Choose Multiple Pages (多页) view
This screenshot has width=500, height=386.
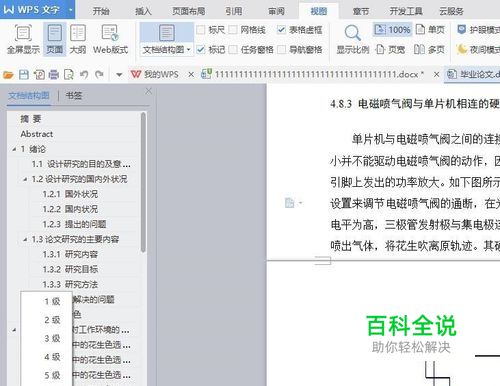pos(429,50)
